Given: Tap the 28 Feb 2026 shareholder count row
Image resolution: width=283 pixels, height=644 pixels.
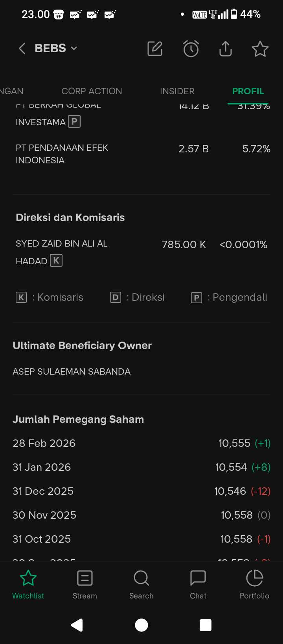Looking at the screenshot, I should click(x=141, y=443).
